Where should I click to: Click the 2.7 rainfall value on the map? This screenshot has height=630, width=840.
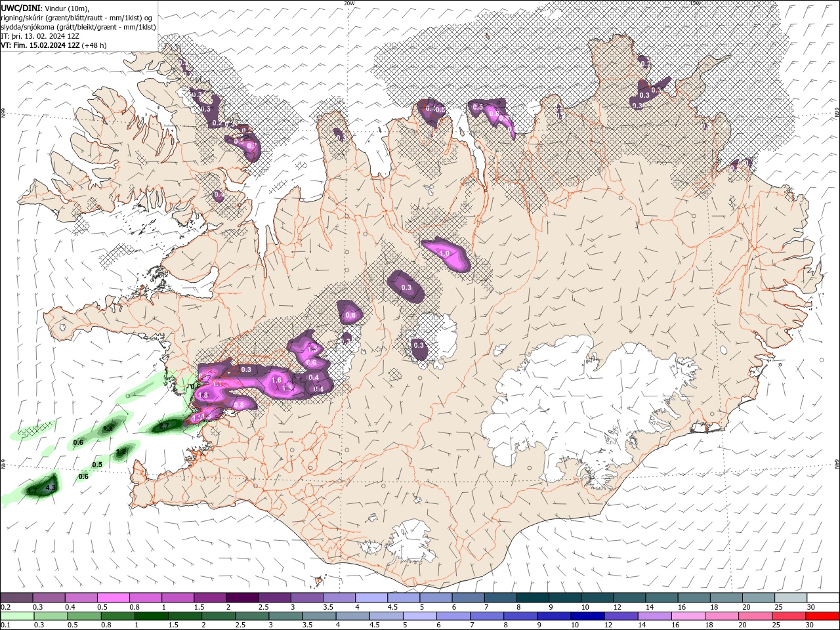pos(164,427)
